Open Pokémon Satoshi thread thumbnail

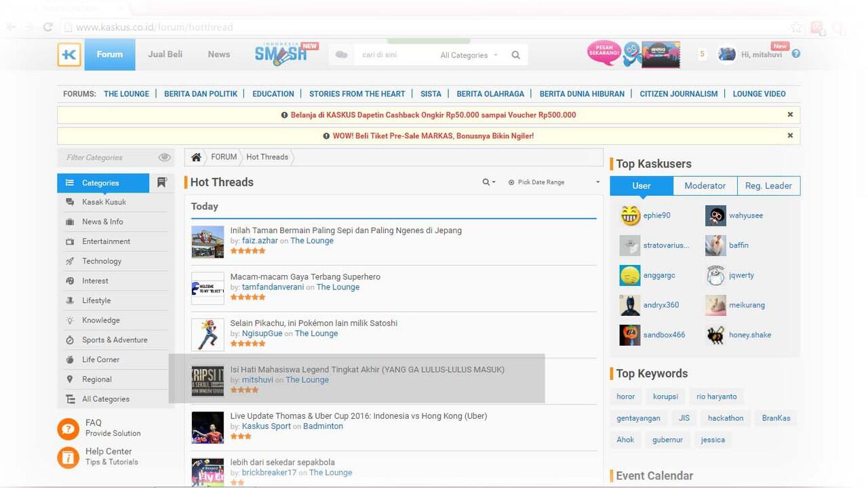click(x=208, y=335)
